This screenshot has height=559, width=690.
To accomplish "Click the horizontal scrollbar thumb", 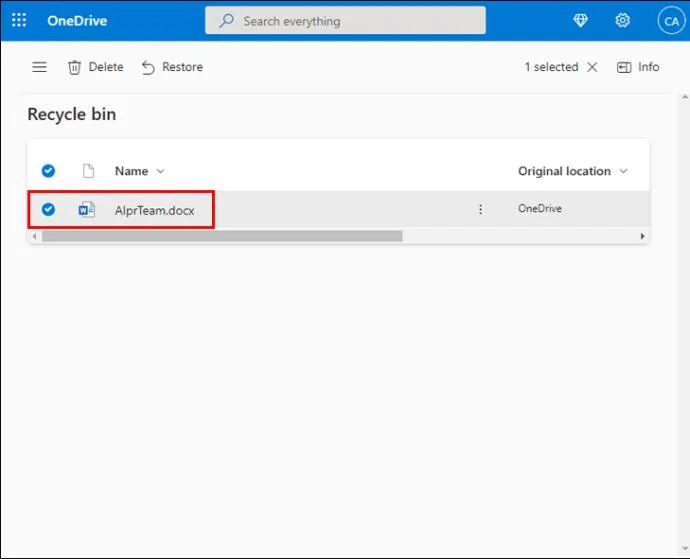I will (222, 236).
